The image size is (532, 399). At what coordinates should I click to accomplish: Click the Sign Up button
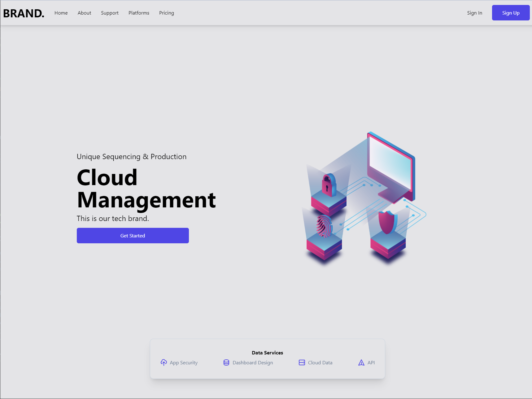[511, 13]
